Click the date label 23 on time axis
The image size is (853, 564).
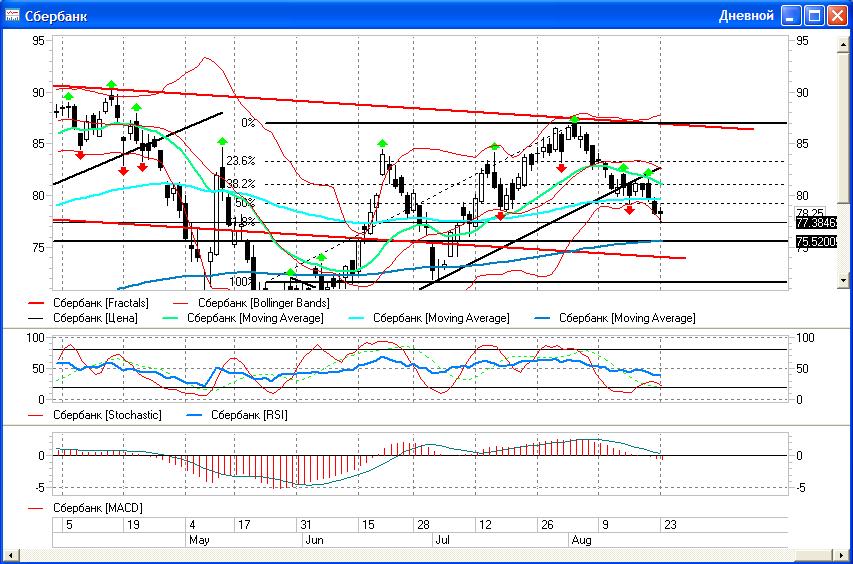[670, 525]
